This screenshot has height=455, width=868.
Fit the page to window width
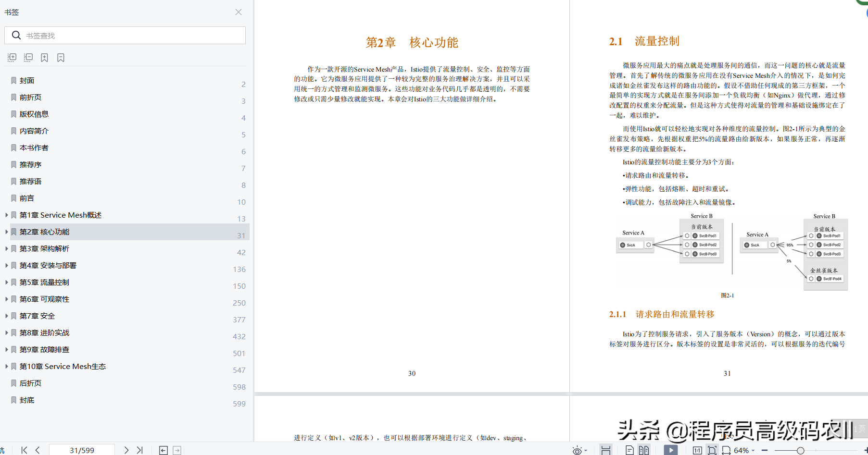pyautogui.click(x=727, y=450)
